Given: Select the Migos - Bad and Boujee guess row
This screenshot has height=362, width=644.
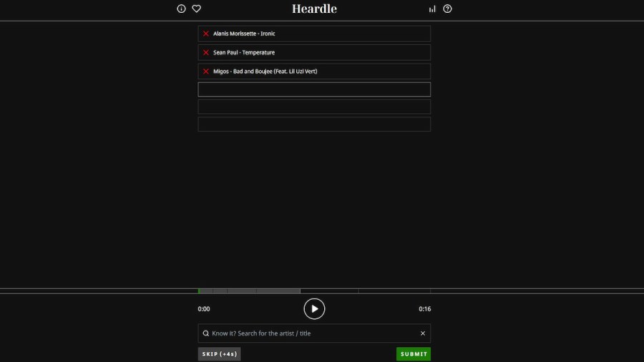Looking at the screenshot, I should tap(314, 72).
